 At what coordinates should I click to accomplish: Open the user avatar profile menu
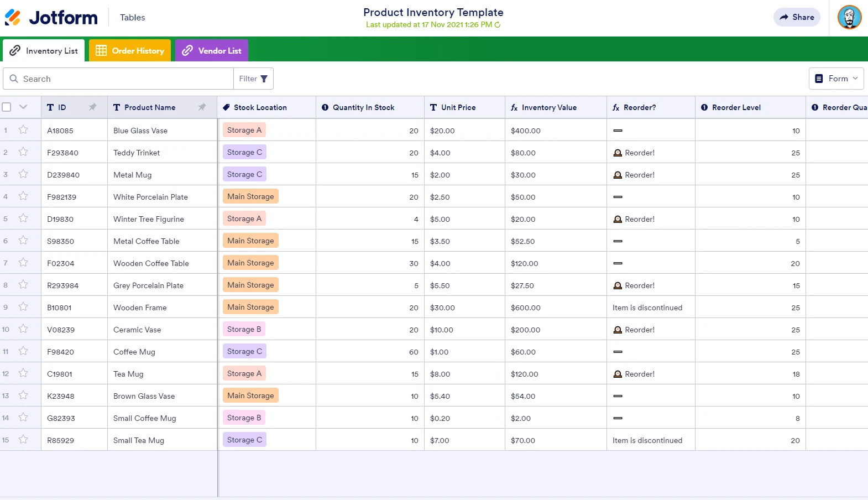(x=849, y=17)
